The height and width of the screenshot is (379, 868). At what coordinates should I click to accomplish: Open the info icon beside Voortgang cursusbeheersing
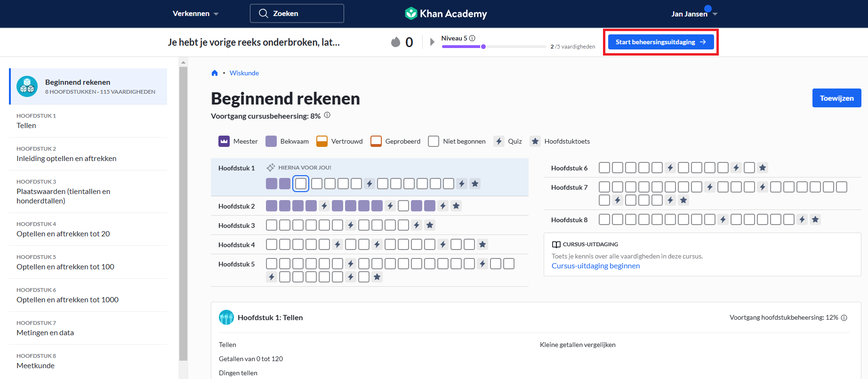coord(327,115)
